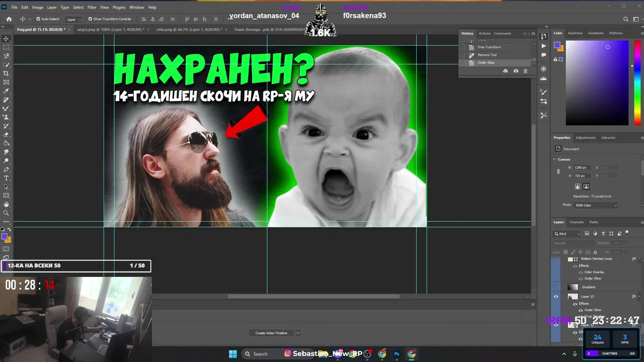Click the Home icon in options bar
Viewport: 644px width, 362px height.
(x=9, y=19)
